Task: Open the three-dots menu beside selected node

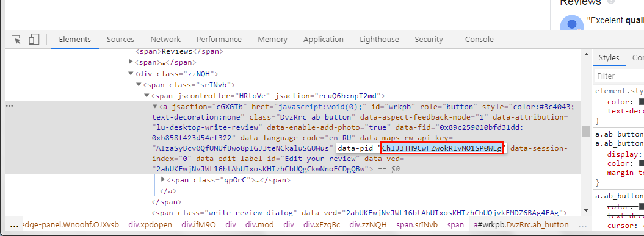Action: coord(9,106)
